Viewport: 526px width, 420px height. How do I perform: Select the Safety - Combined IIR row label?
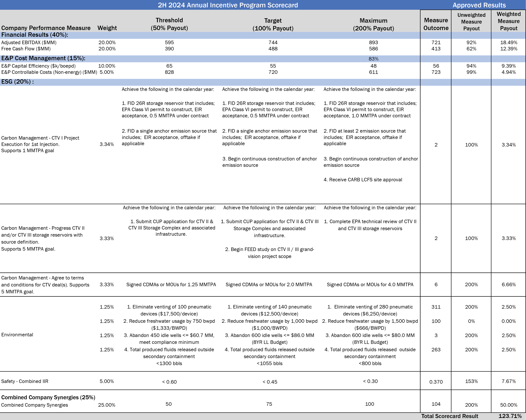coord(25,381)
